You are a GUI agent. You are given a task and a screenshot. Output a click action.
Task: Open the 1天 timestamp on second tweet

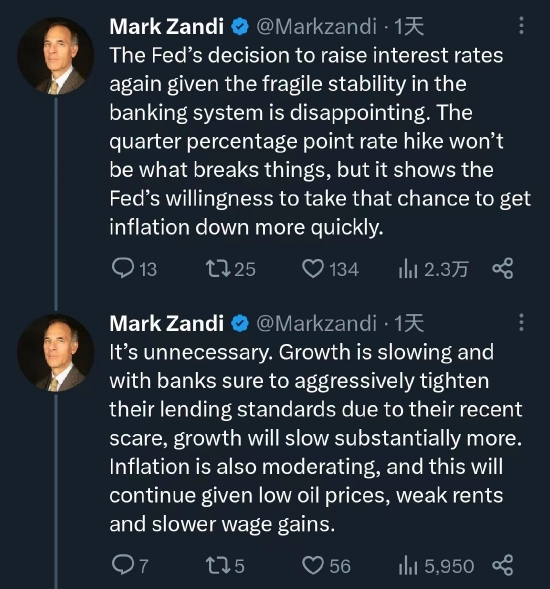409,323
